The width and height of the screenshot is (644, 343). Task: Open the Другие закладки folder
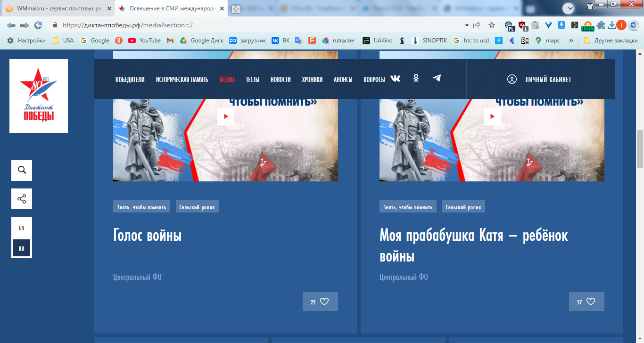click(611, 41)
